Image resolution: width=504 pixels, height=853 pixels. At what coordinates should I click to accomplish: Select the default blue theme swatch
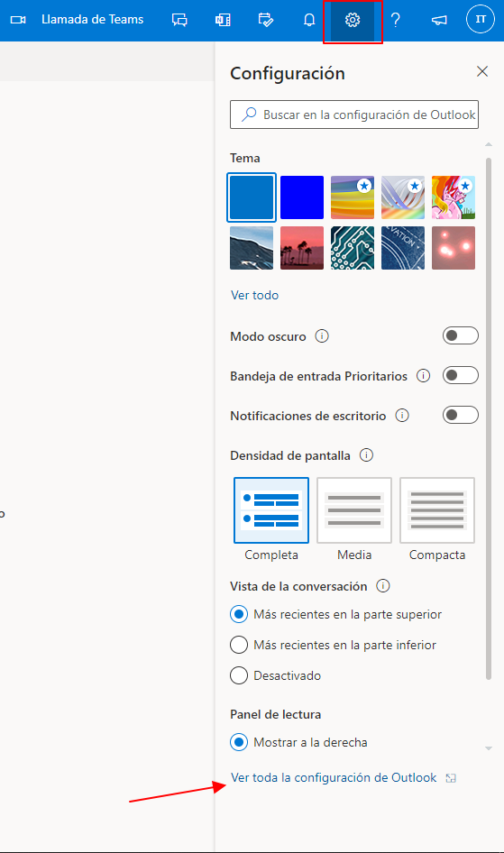[x=252, y=197]
